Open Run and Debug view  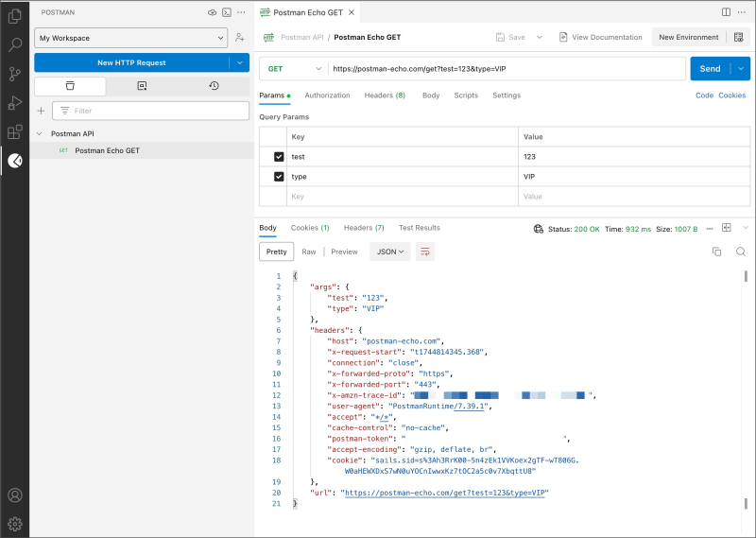pos(14,103)
